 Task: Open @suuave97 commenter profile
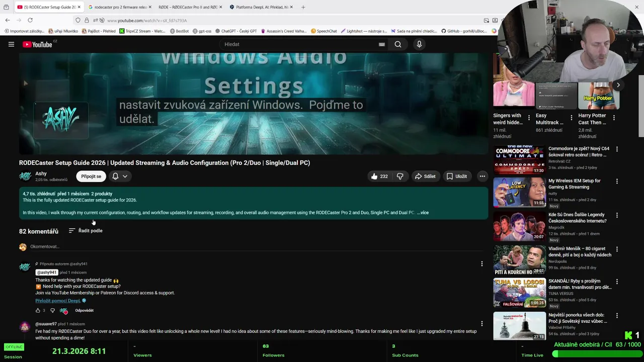click(46, 324)
